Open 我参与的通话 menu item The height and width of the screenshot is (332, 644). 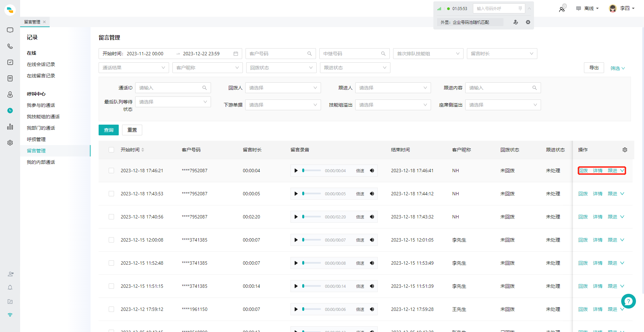click(x=41, y=105)
